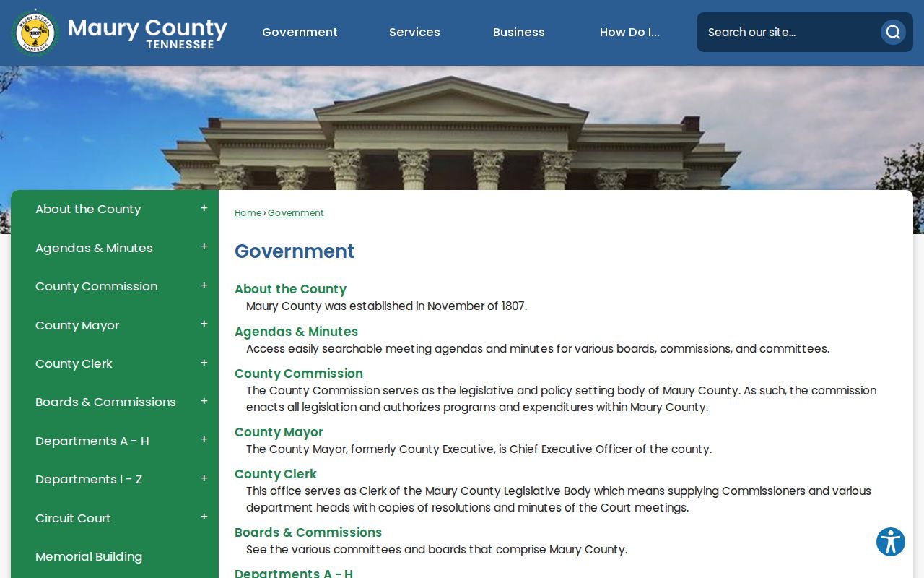Click the Maury County Tennessee site title
Image resolution: width=924 pixels, height=578 pixels.
147,33
